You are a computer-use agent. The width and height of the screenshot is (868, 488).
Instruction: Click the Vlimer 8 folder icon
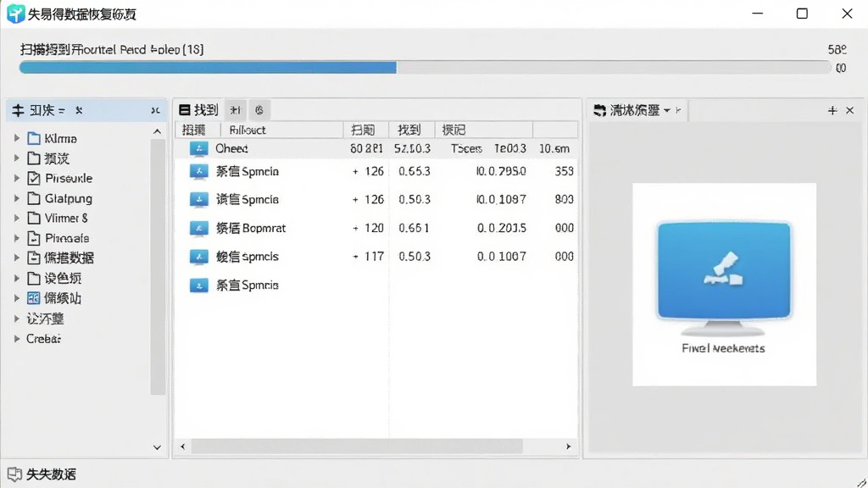(34, 218)
